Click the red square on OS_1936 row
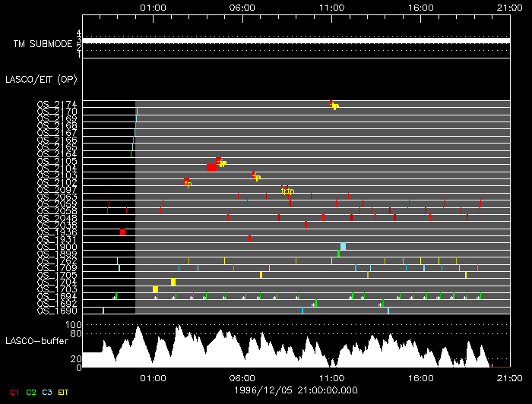Viewport: 532px width, 404px height. click(123, 232)
